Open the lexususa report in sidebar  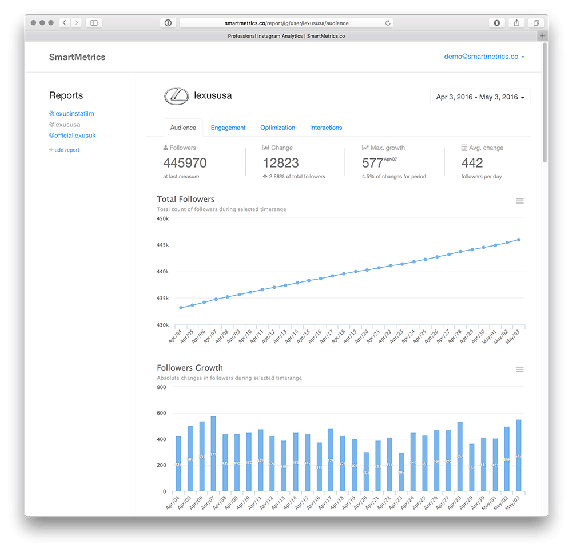pos(65,124)
